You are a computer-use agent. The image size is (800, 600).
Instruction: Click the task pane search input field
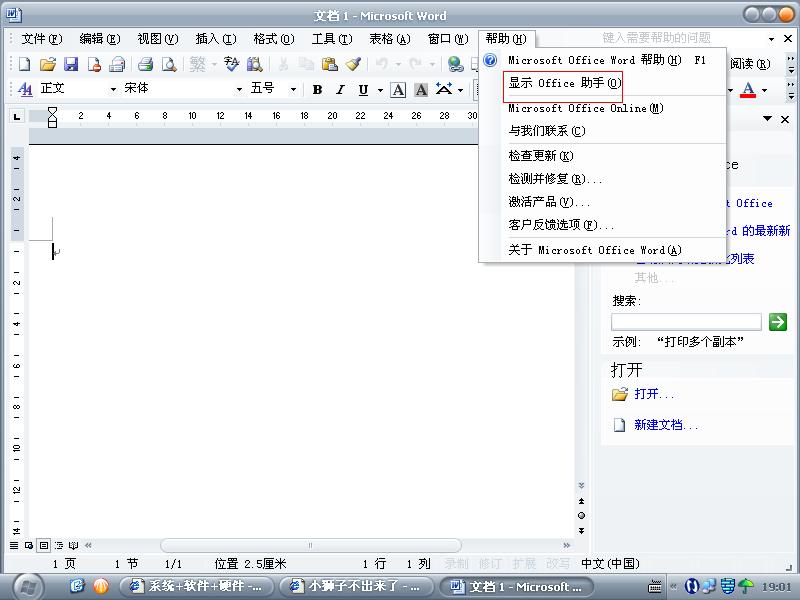[x=686, y=322]
